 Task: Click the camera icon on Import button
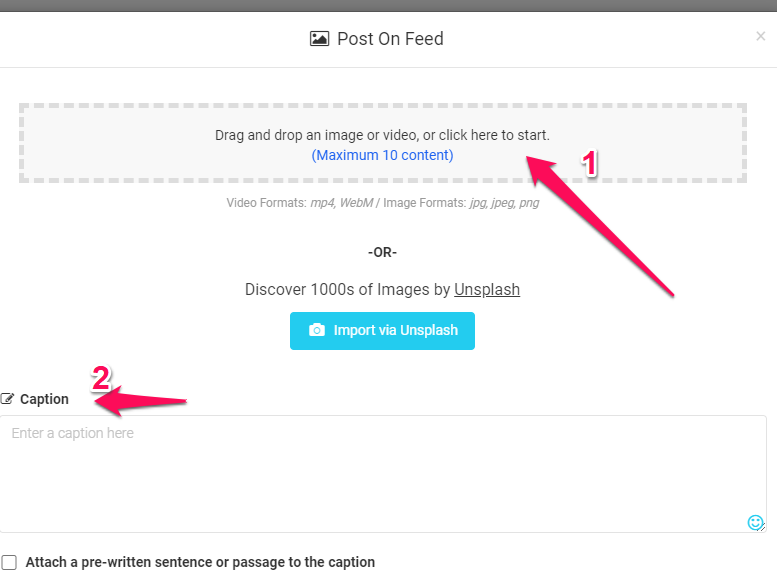(x=317, y=330)
